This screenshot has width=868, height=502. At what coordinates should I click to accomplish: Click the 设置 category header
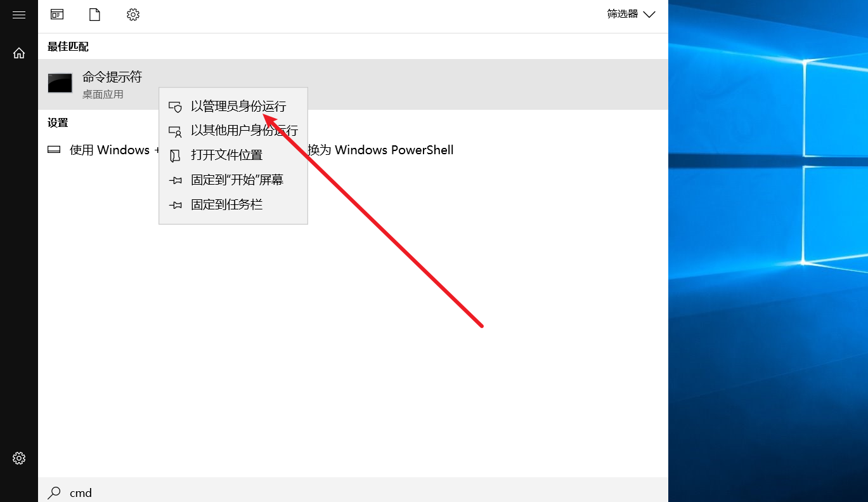click(x=58, y=122)
